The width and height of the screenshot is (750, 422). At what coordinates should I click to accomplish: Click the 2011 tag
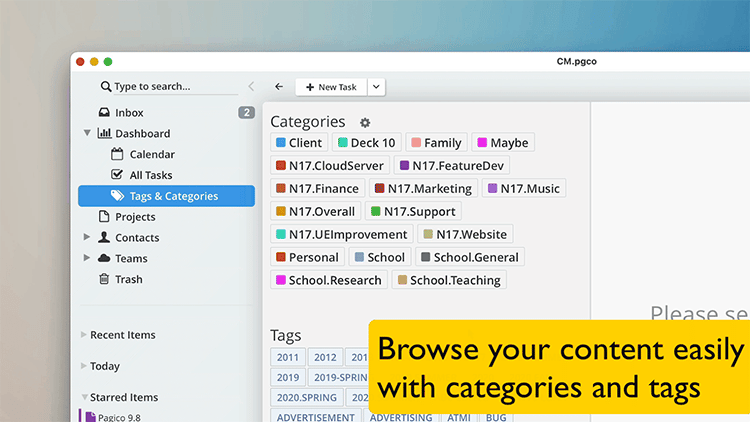(x=287, y=357)
